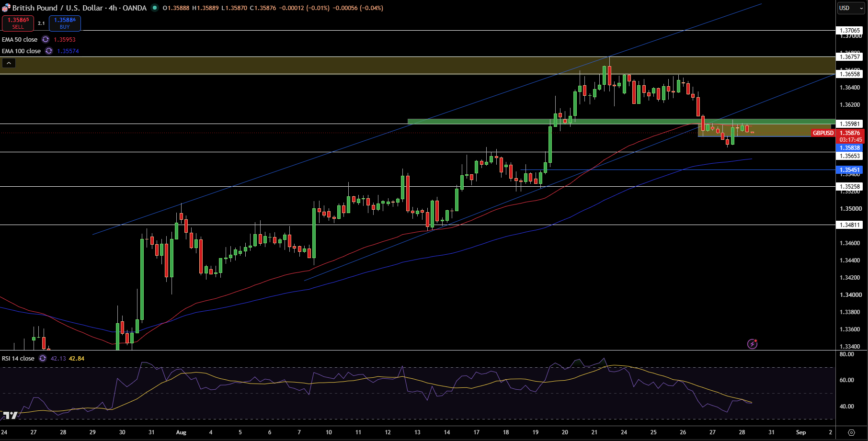Click the 1.35981 price level label
The width and height of the screenshot is (868, 441).
tap(850, 124)
